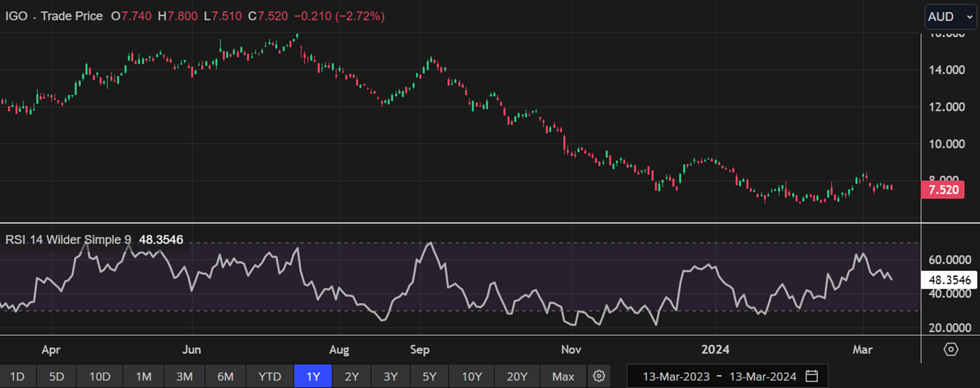Select the 1D timeframe
980x388 pixels.
tap(17, 376)
